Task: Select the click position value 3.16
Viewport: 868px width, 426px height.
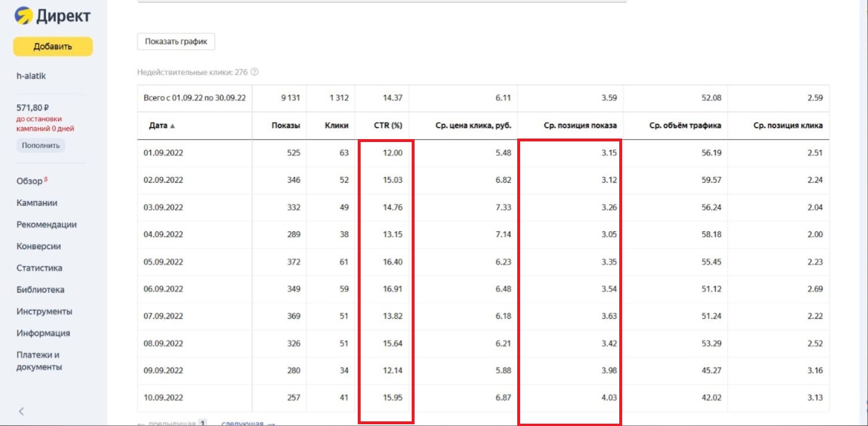Action: (815, 371)
